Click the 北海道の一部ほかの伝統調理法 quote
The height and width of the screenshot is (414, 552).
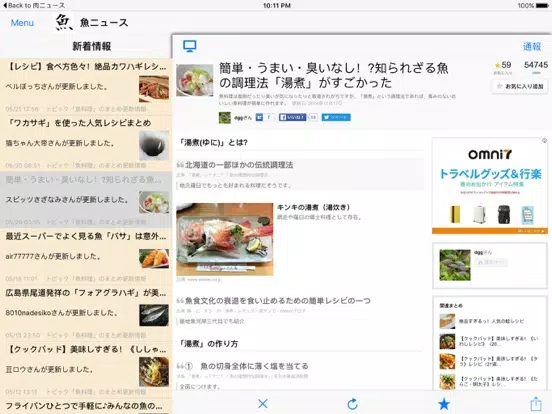pos(239,165)
